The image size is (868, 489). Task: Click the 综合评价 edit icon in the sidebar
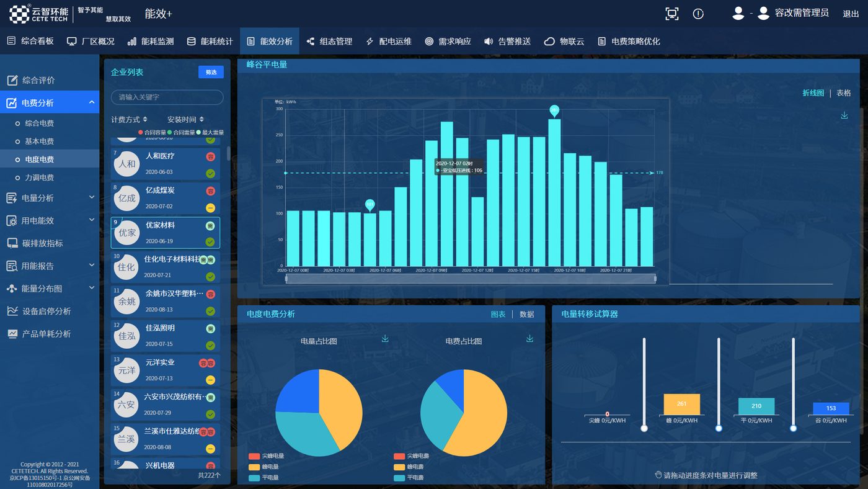pyautogui.click(x=12, y=80)
